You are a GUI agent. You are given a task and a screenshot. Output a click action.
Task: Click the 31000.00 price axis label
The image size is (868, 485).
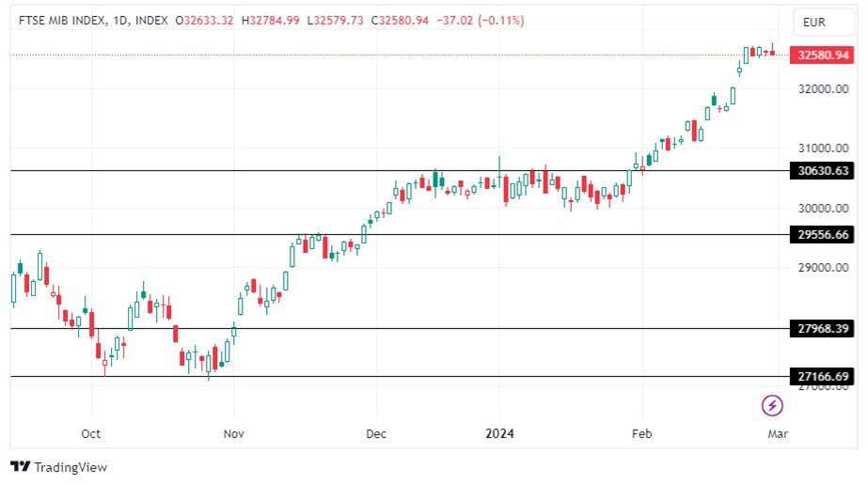pos(823,149)
